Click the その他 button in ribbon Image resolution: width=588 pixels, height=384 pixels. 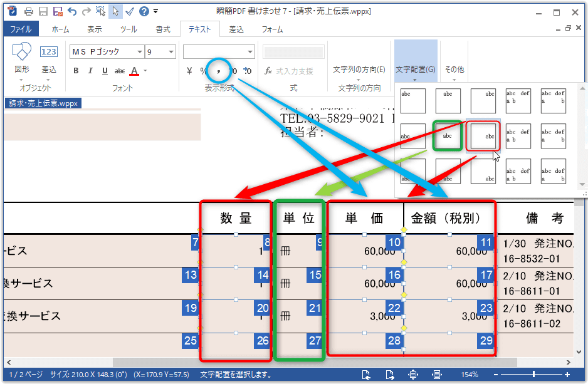pyautogui.click(x=454, y=70)
